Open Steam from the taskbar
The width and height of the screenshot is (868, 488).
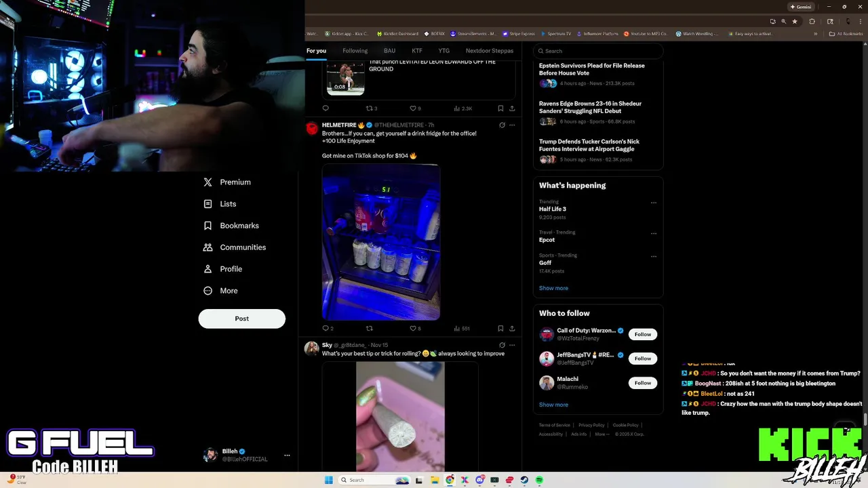pos(524,480)
